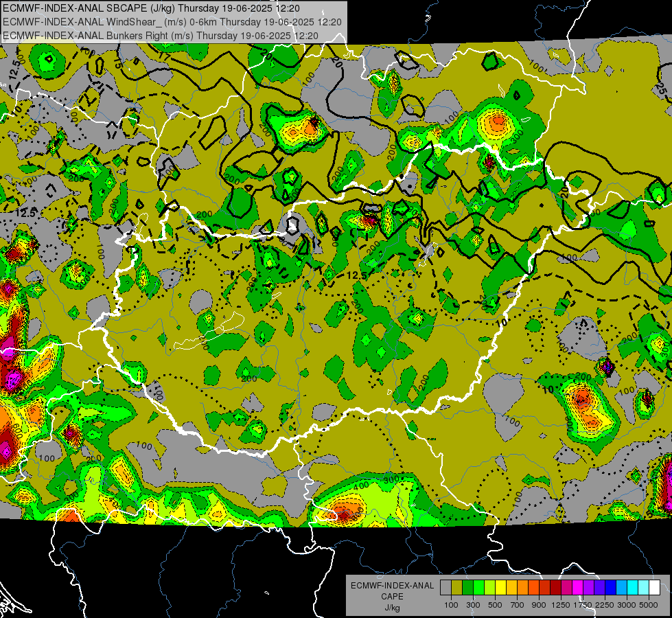Click the legend tick label 500
Viewport: 672px width, 618px height.
[495, 605]
